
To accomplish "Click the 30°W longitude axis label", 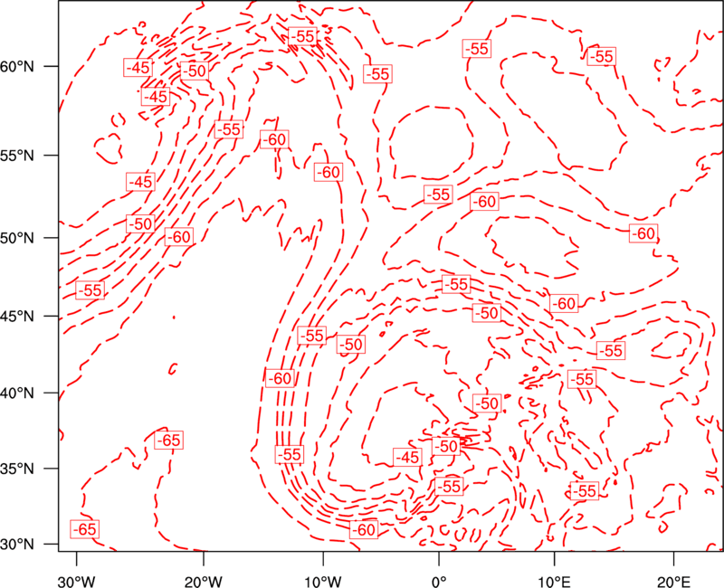I will (x=77, y=581).
